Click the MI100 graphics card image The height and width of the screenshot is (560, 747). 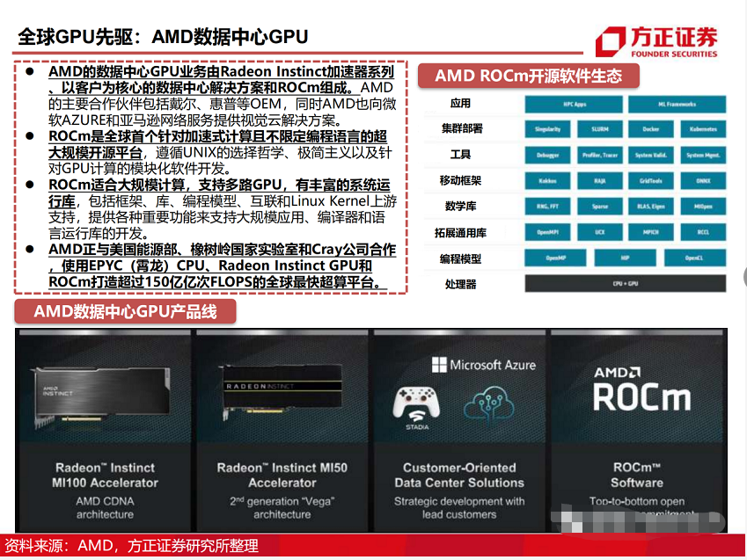(x=101, y=396)
